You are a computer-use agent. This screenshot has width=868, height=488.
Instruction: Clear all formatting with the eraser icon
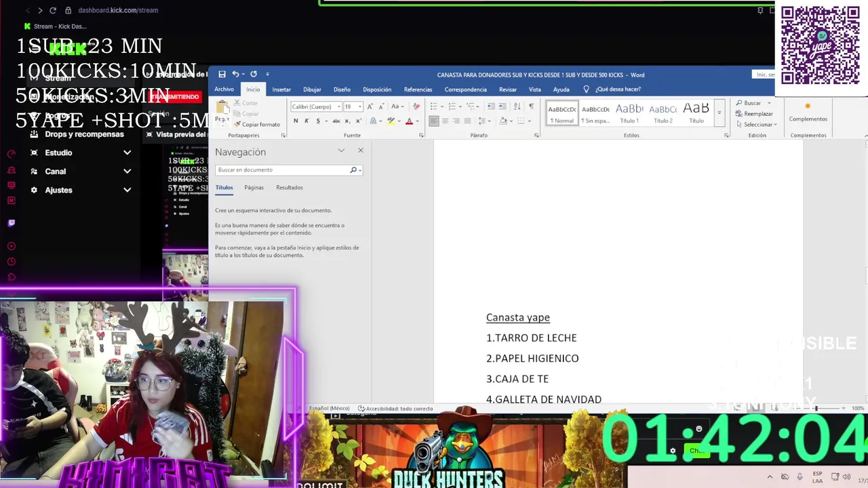point(416,106)
